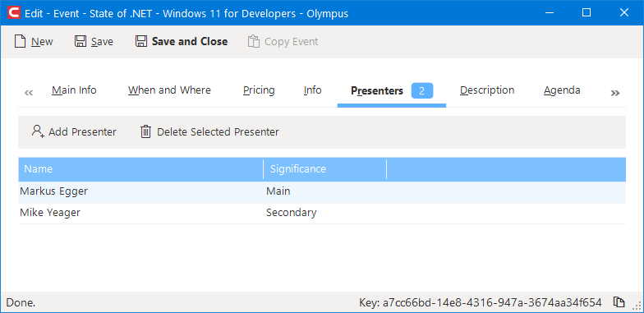
Task: Copy the key using the status bar icon
Action: tap(619, 302)
